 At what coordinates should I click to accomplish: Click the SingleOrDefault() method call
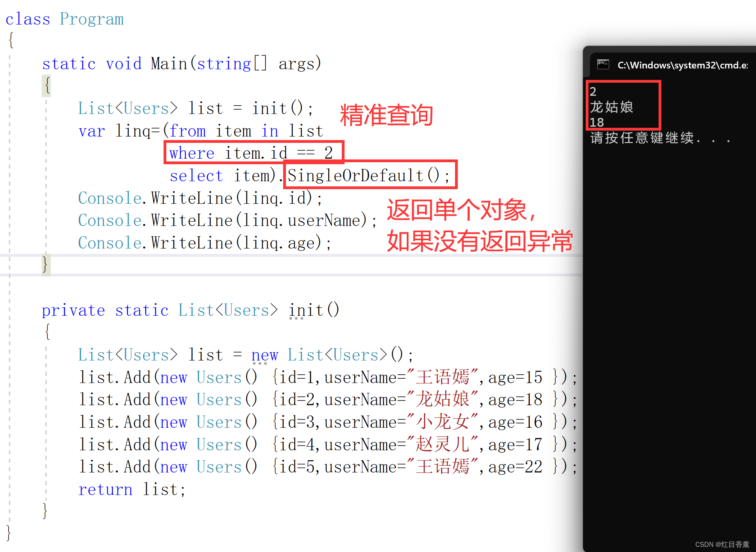pyautogui.click(x=369, y=175)
